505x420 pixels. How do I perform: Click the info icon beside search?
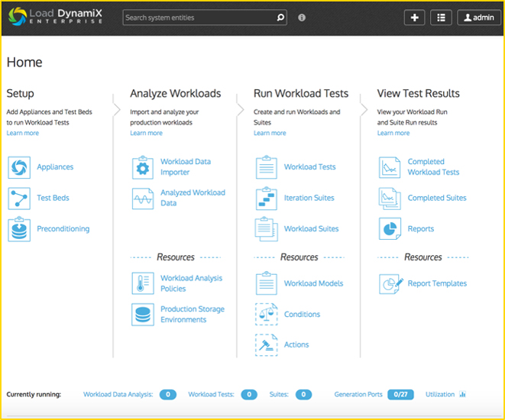pyautogui.click(x=302, y=18)
